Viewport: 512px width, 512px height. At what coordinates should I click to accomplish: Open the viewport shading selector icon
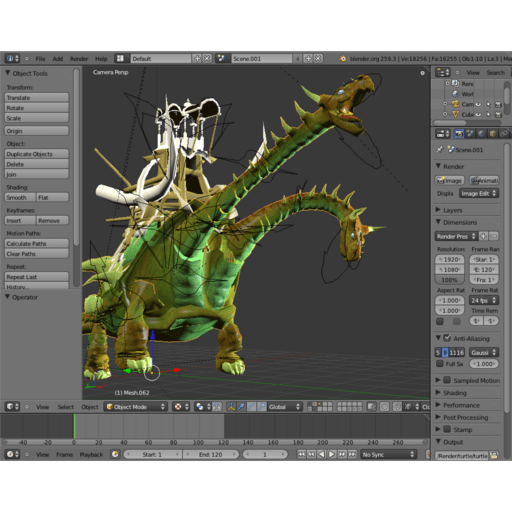click(x=181, y=407)
